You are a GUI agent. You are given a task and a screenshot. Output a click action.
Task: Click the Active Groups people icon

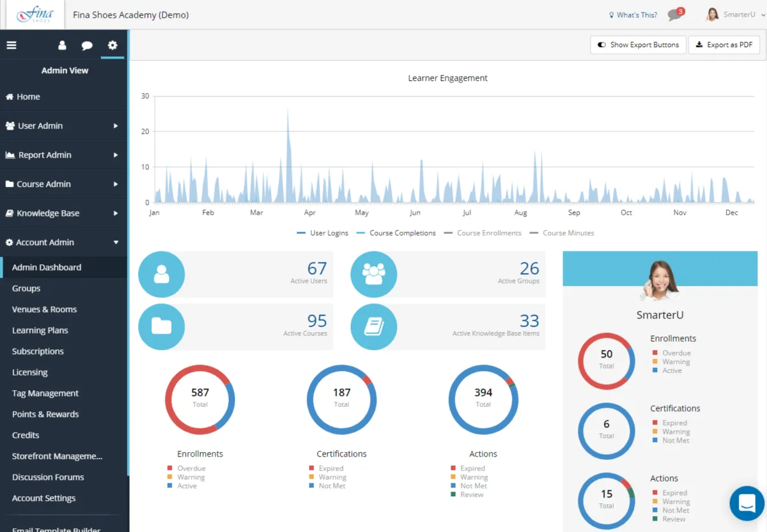click(374, 274)
